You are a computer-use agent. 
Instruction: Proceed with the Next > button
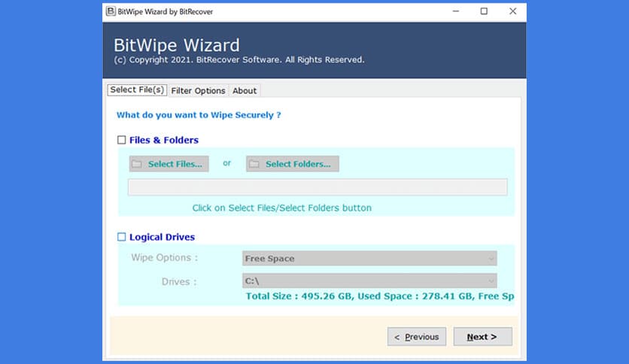(482, 337)
